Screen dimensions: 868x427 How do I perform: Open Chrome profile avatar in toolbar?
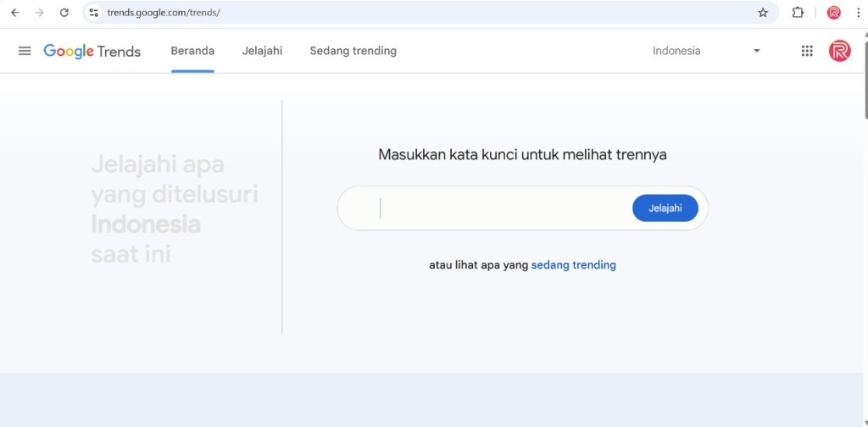click(x=834, y=13)
